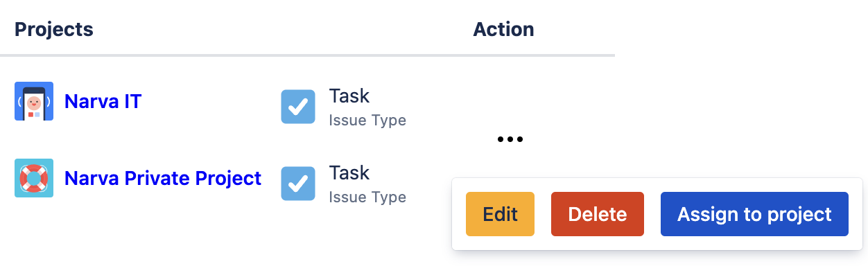Select the Task icon beside Narva Private Project

[x=298, y=184]
